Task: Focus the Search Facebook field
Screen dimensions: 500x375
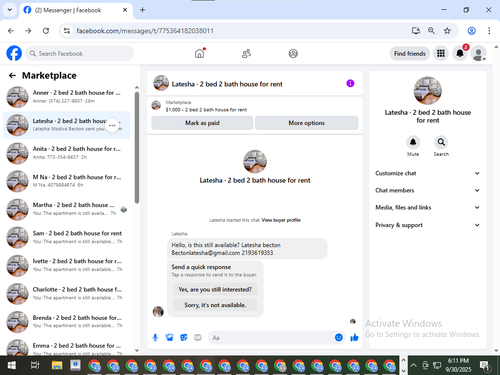Action: 80,53
